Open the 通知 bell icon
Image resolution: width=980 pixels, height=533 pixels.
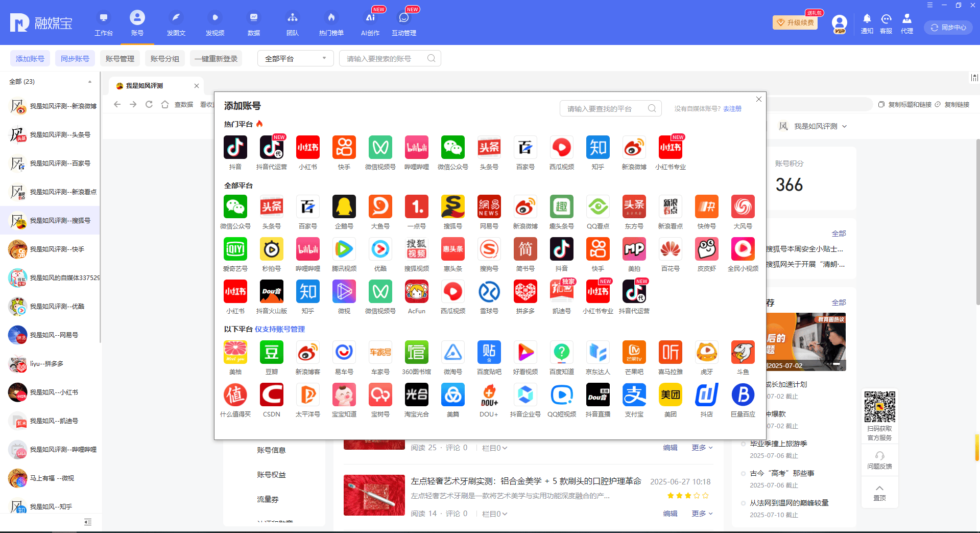867,19
